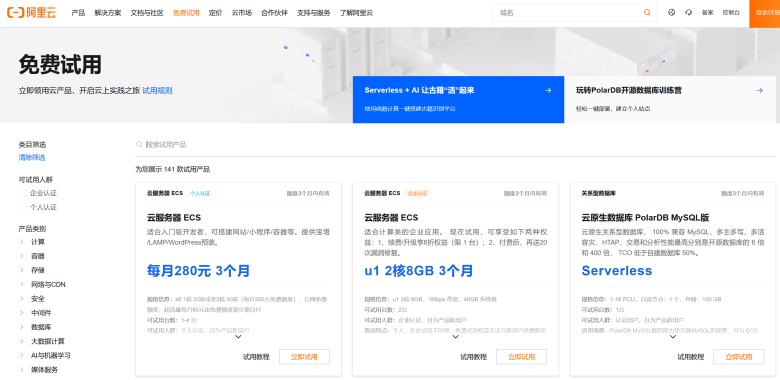This screenshot has height=380, width=780.
Task: Open the 控制台 link
Action: [731, 13]
